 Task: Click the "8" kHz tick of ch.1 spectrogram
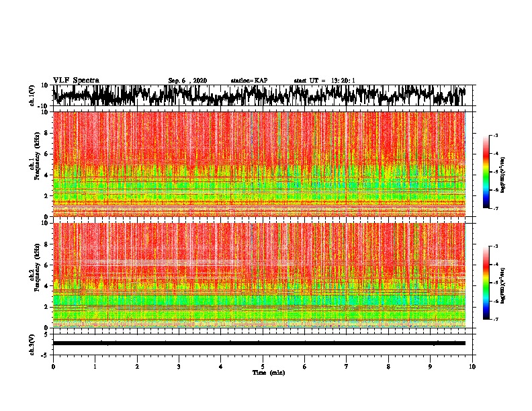click(47, 133)
